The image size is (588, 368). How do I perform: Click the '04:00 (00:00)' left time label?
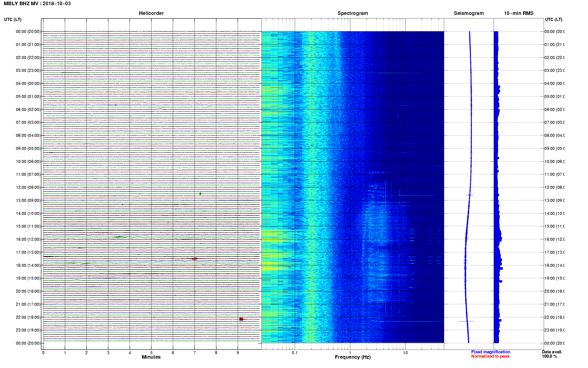(28, 83)
